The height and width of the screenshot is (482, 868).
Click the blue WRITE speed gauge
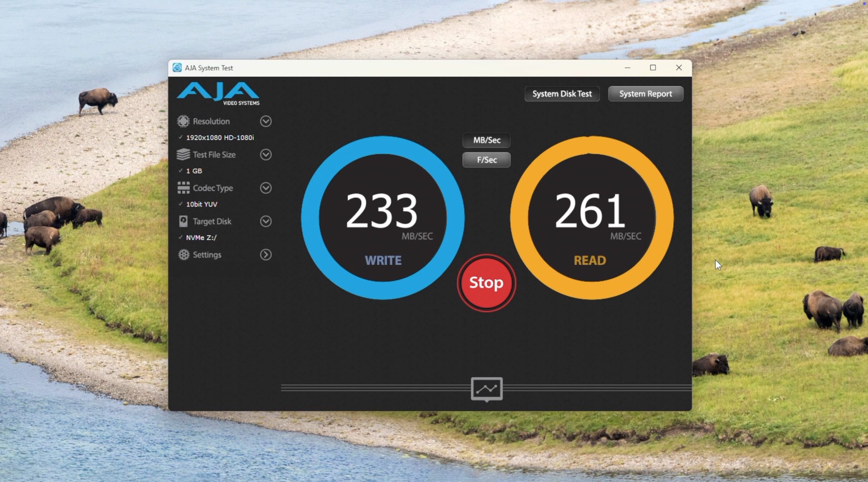tap(382, 217)
